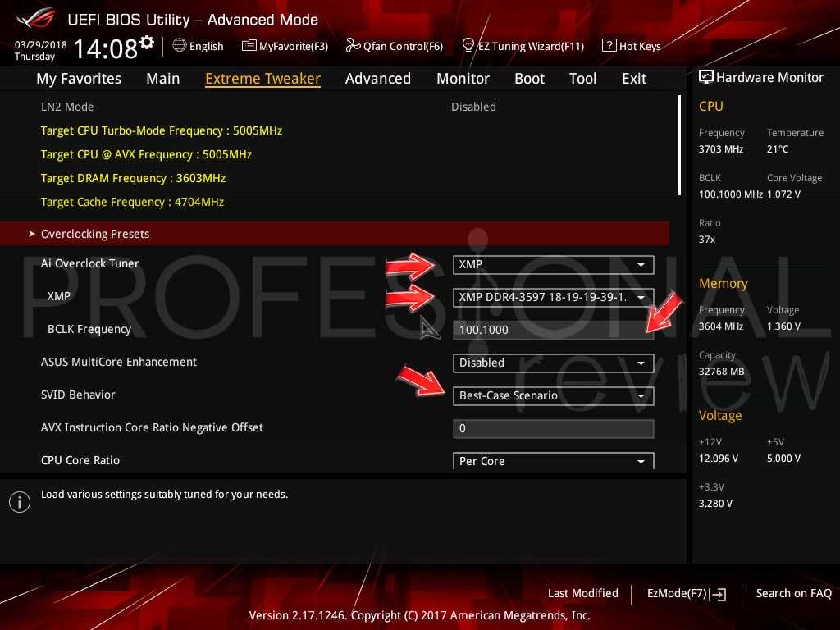
Task: Select the Extreme Tweaker tab
Action: coord(262,79)
